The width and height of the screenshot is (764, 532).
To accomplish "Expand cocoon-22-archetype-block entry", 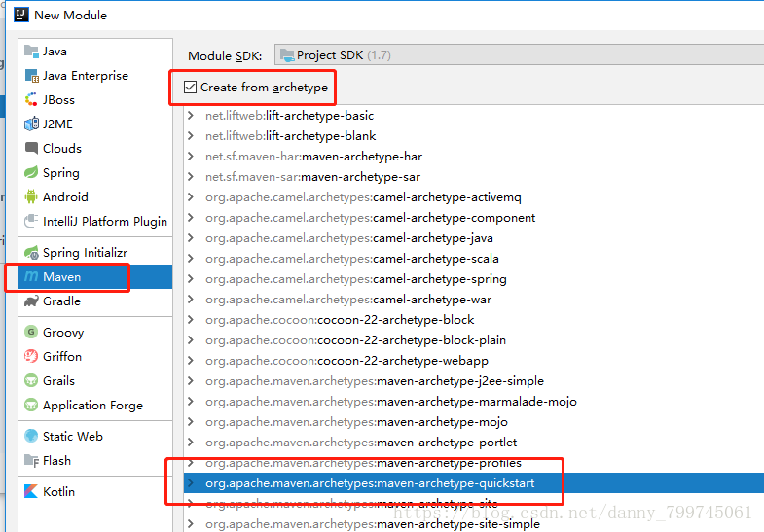I will click(191, 320).
